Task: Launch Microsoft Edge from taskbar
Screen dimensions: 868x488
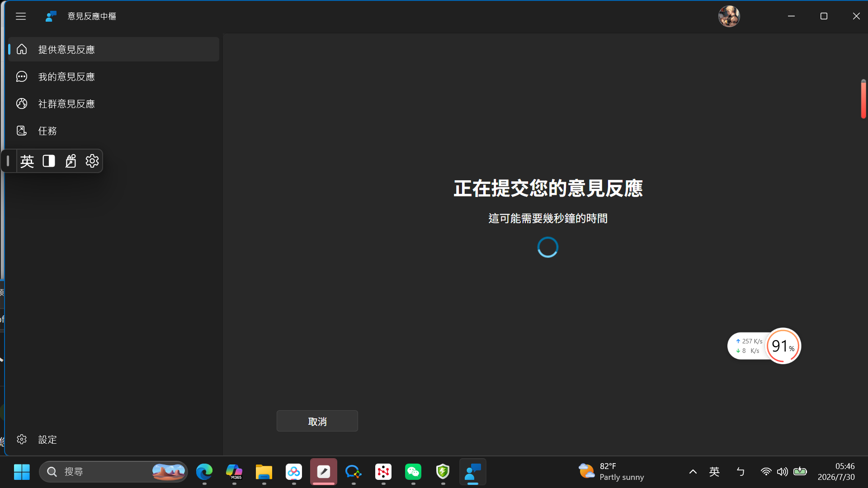Action: tap(204, 472)
